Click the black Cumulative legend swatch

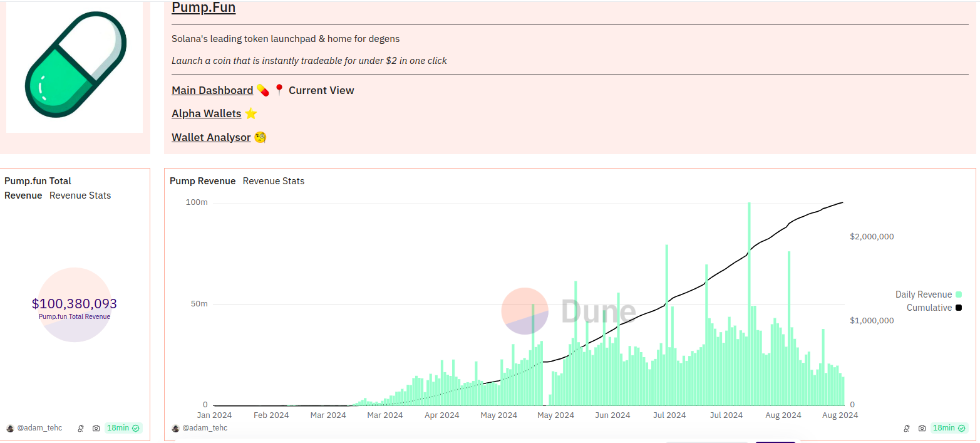[x=959, y=308]
